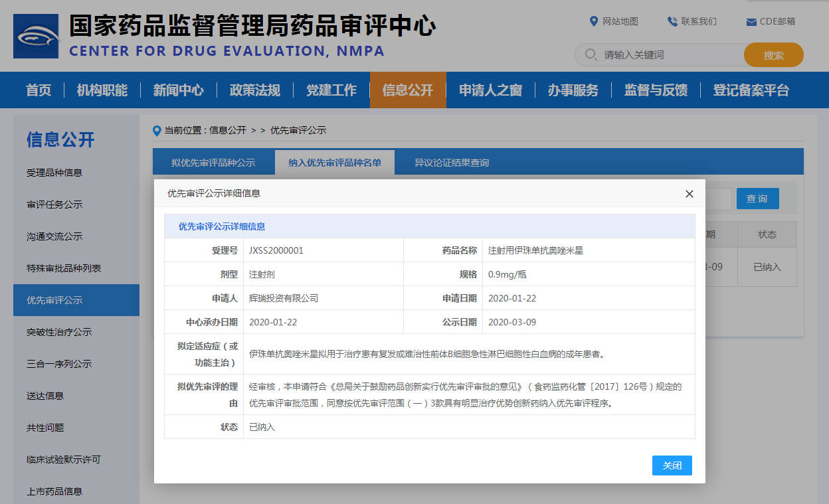The height and width of the screenshot is (504, 829).
Task: Click the blue 关闭 button in dialog
Action: pos(672,465)
